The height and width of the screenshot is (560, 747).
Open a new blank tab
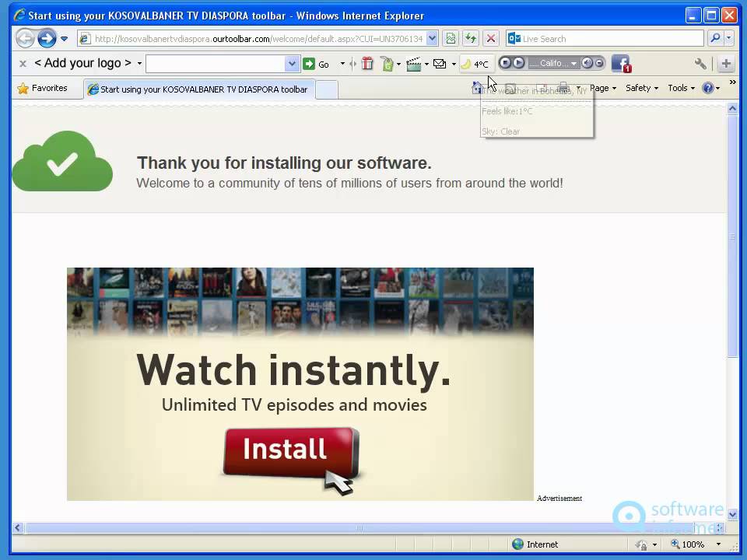click(327, 89)
